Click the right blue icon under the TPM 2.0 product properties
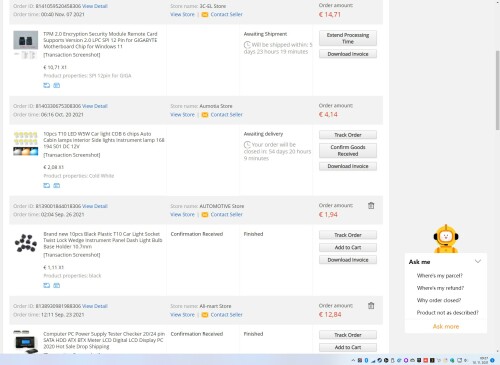The image size is (500, 365). pos(57,85)
